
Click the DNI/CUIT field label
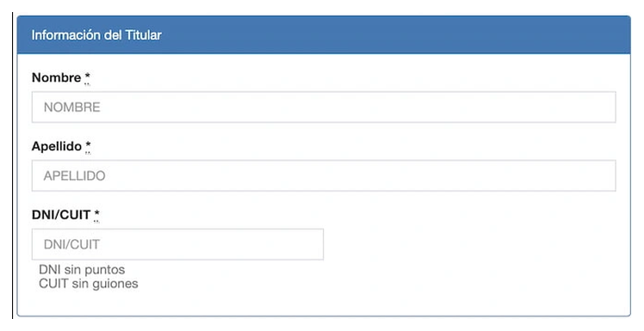pos(61,215)
